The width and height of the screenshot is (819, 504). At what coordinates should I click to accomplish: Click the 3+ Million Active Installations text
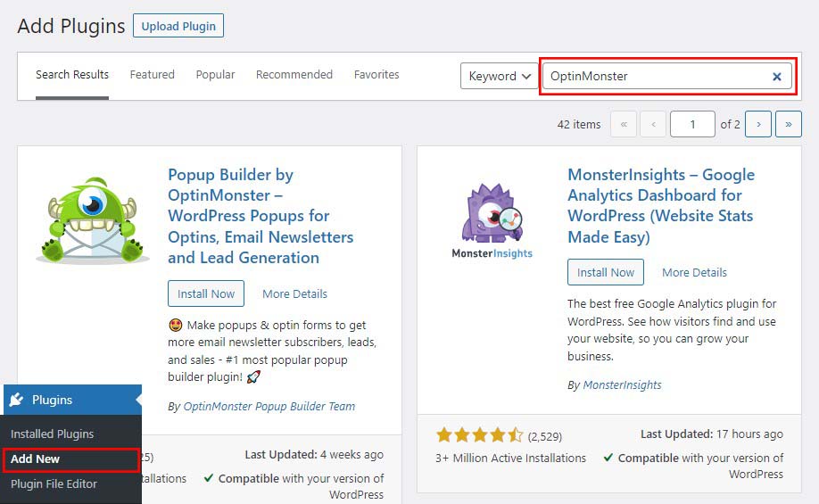[x=511, y=458]
